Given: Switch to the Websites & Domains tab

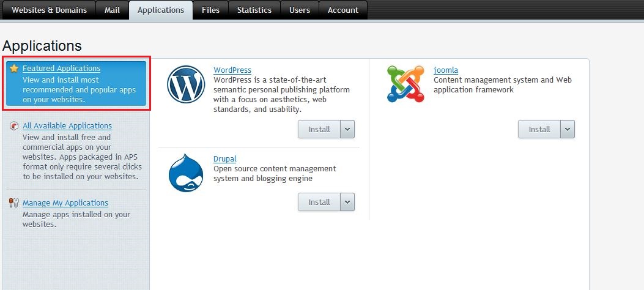Looking at the screenshot, I should tap(49, 10).
